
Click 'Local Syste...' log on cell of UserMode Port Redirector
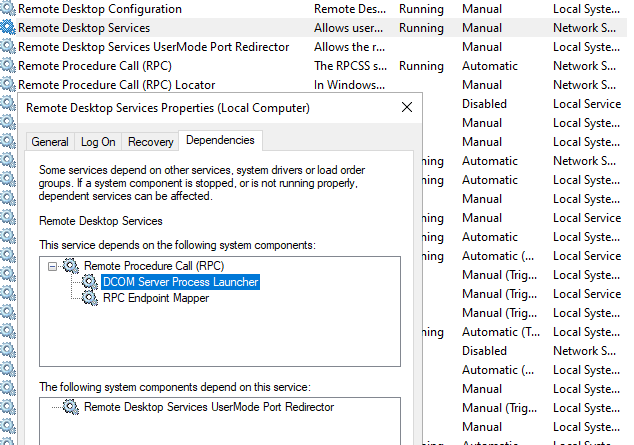[x=586, y=47]
